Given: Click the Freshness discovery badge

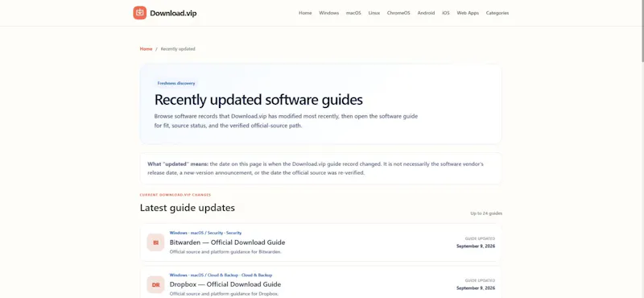Looking at the screenshot, I should coord(176,83).
